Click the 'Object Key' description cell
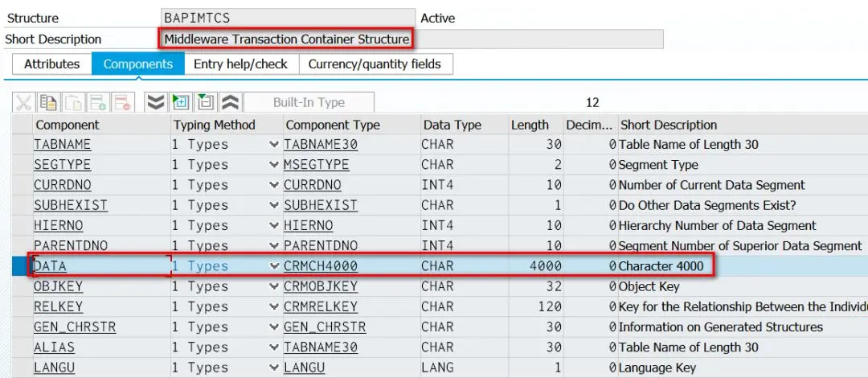 [x=649, y=287]
